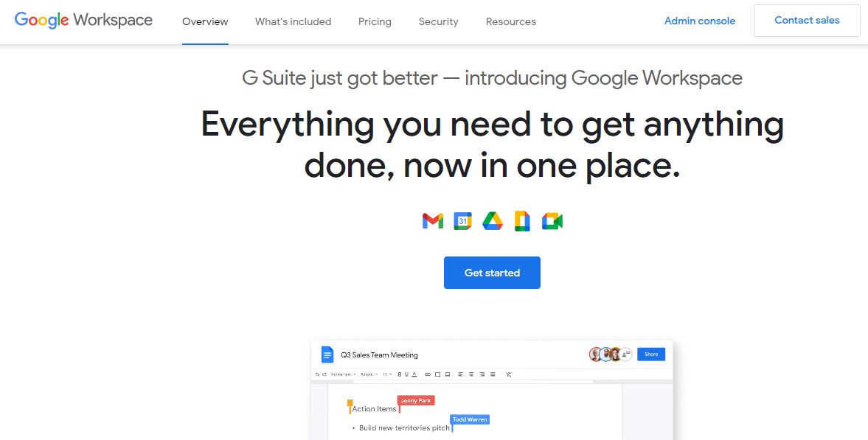
Task: Click the add comment icon in the toolbar
Action: (x=438, y=374)
